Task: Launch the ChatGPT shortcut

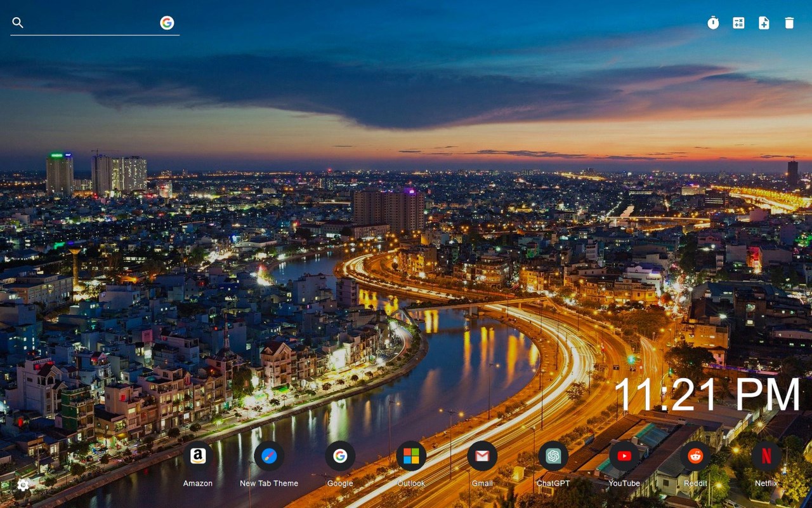Action: (553, 456)
